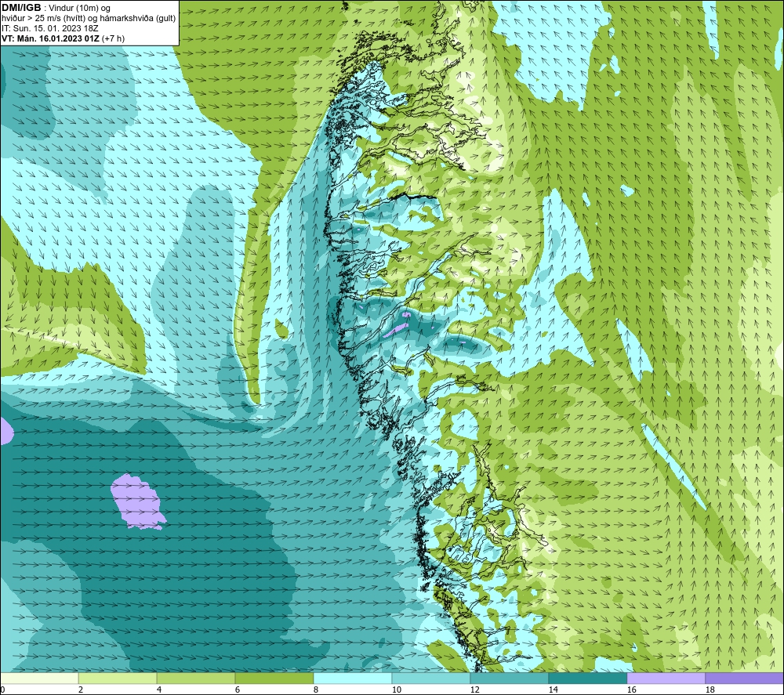Select the 6–8 m/s dark green legend swatch
This screenshot has height=695, width=784.
[274, 678]
